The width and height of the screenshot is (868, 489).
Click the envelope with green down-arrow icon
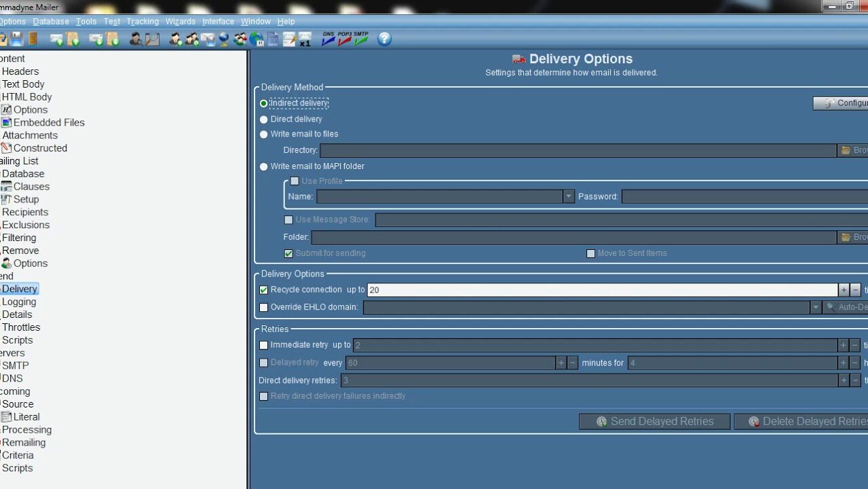[x=96, y=39]
